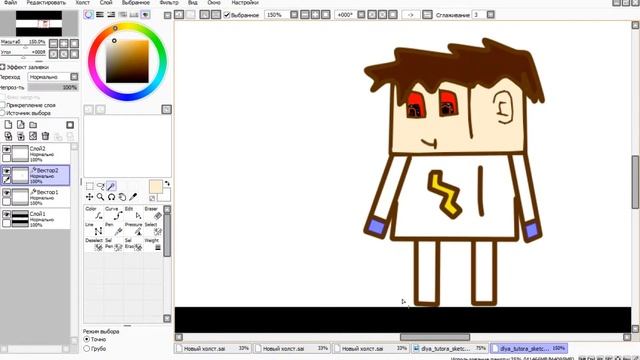640x360 pixels.
Task: Toggle the swatches panel icon
Action: [134, 15]
